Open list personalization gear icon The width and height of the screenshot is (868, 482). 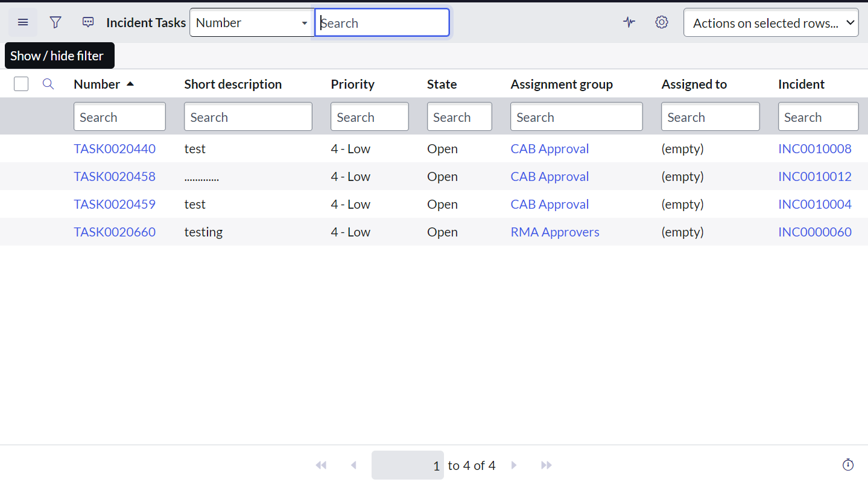coord(661,22)
